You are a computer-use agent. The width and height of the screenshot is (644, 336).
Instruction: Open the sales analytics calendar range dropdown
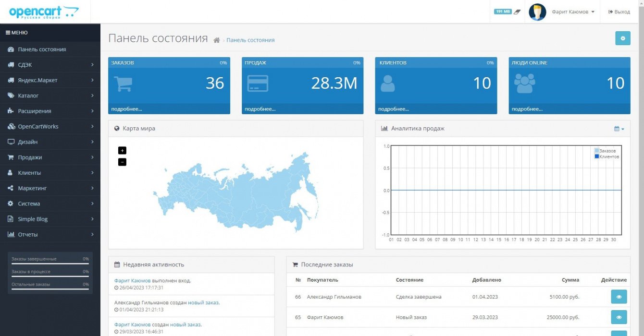[619, 129]
